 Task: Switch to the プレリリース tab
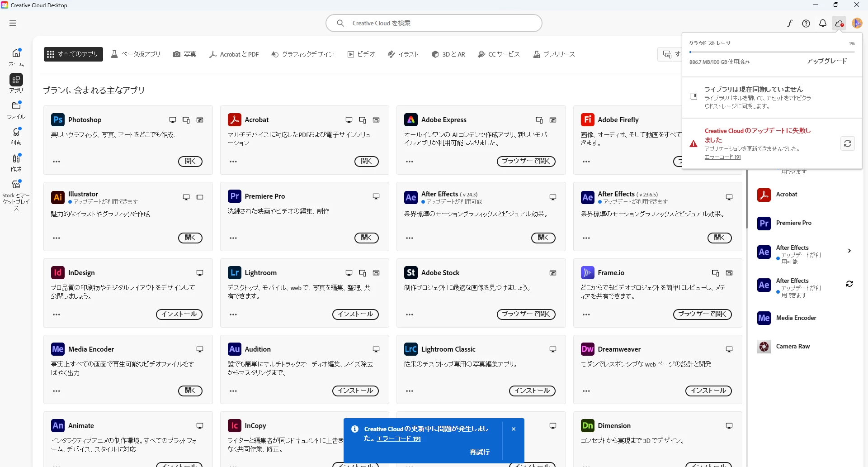[554, 54]
